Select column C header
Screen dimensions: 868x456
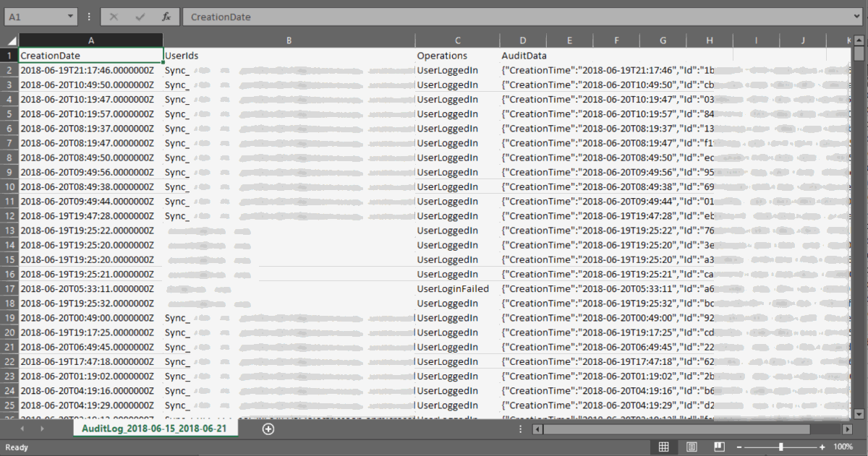(458, 40)
